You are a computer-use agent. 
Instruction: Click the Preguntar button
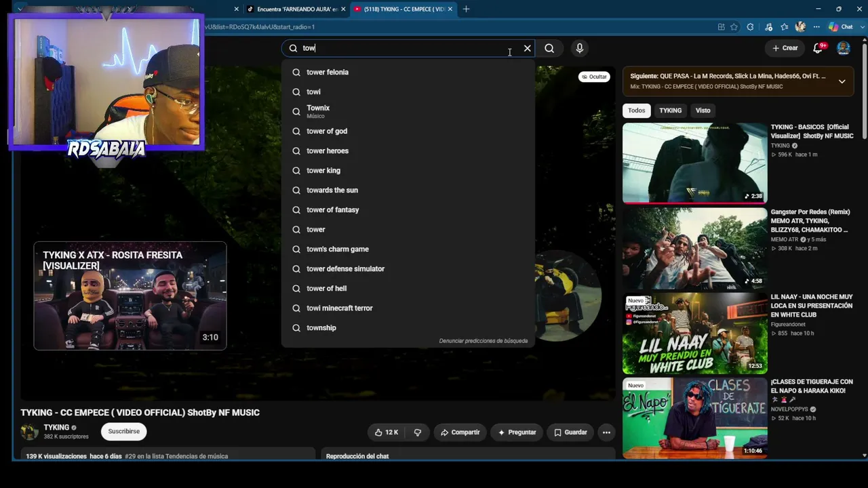517,432
